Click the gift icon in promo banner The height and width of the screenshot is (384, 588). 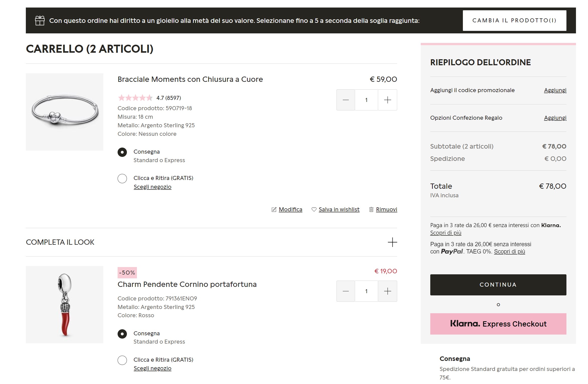[40, 21]
